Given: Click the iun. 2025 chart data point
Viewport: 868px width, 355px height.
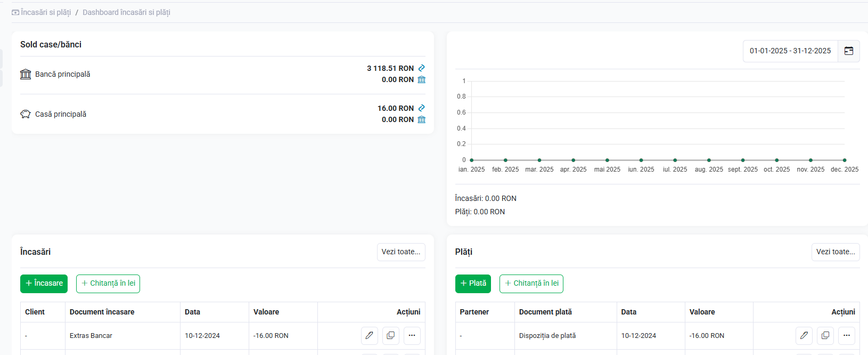Looking at the screenshot, I should (x=641, y=160).
